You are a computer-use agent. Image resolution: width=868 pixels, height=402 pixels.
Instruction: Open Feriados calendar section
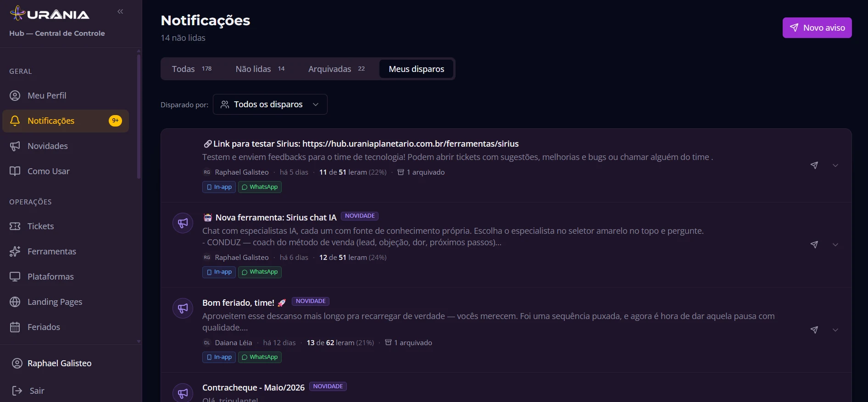coord(66,327)
